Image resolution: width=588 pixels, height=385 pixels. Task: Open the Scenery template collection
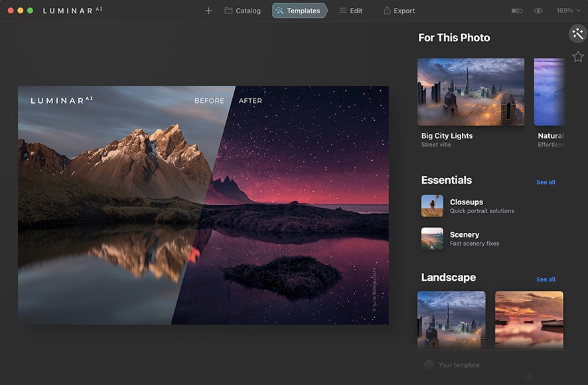[x=460, y=239]
